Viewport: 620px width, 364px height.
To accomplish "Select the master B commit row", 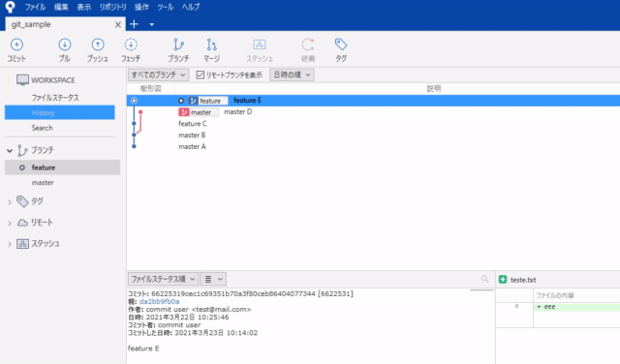I will coord(373,136).
